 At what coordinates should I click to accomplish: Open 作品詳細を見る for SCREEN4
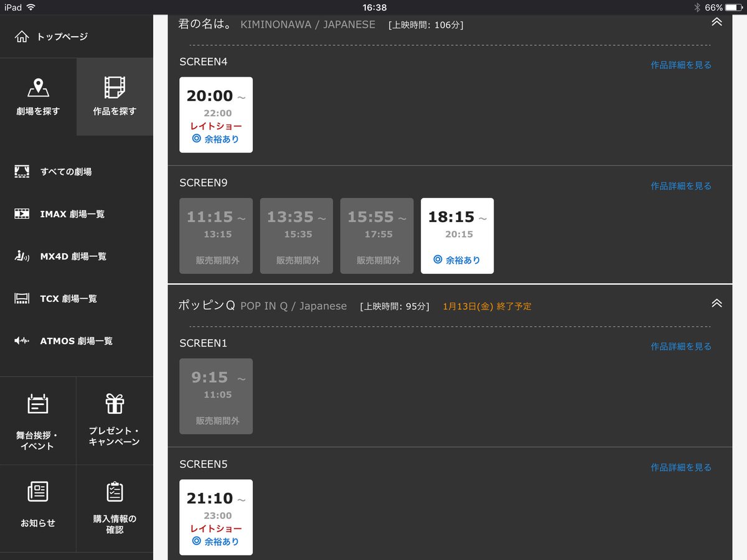click(x=681, y=65)
